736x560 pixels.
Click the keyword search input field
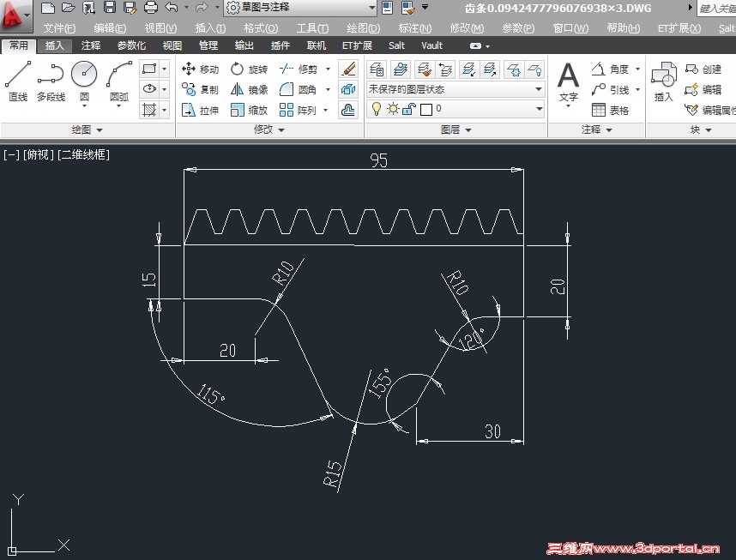click(716, 8)
